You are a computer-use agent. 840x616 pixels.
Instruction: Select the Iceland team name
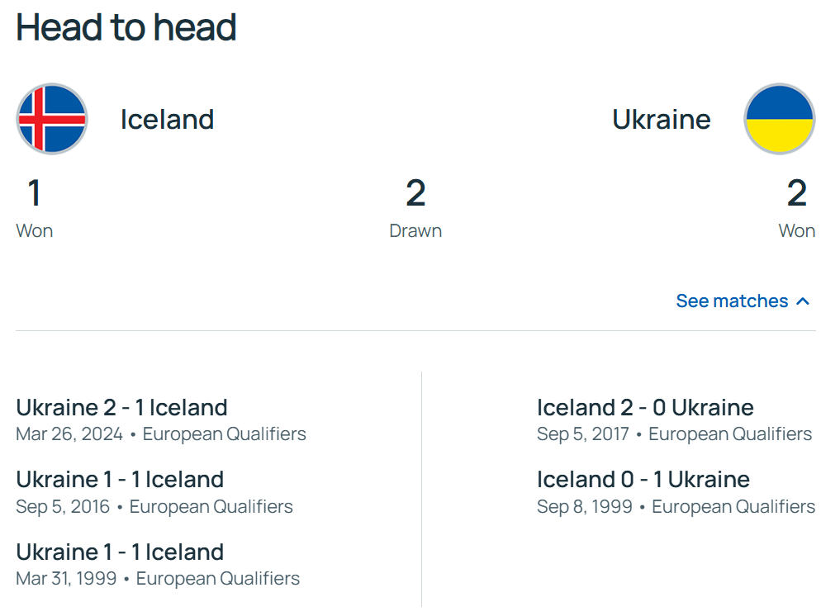[x=167, y=120]
